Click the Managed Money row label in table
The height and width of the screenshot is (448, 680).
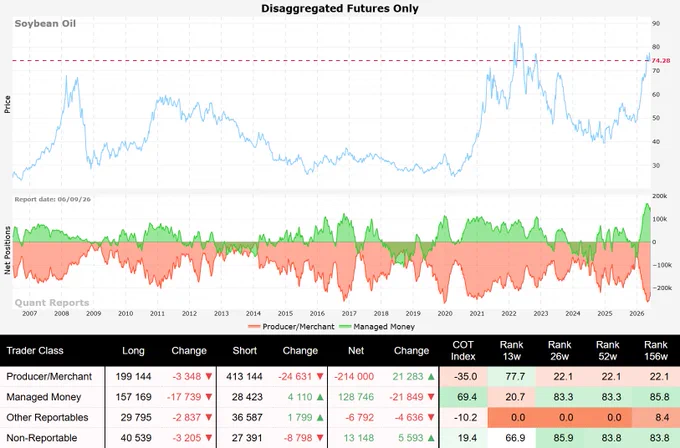click(44, 397)
